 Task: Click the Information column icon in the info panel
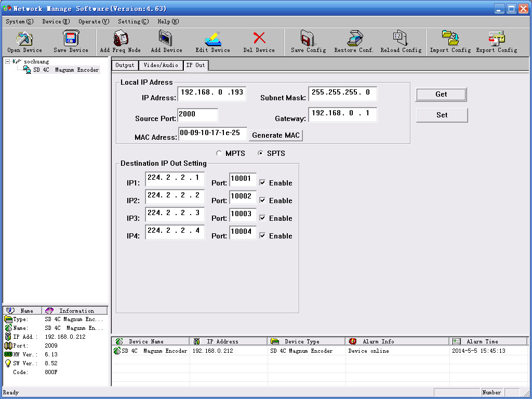pos(49,311)
